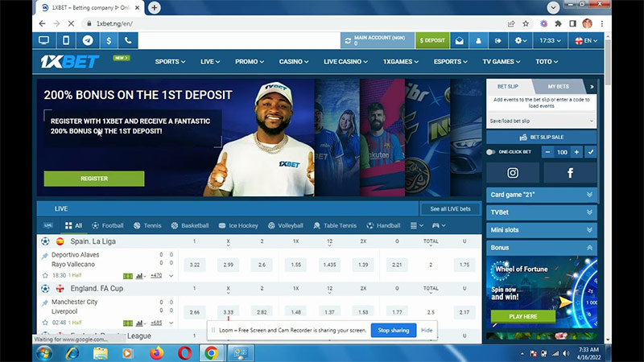Open the mobile apps phone icon
Viewport: 644px width, 362px height.
point(66,40)
